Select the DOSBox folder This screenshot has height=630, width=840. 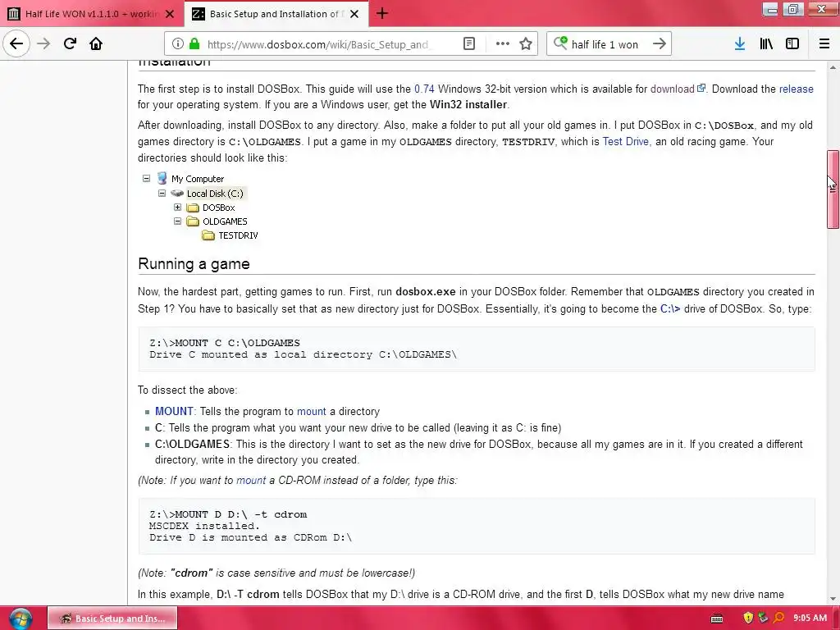[x=218, y=208]
